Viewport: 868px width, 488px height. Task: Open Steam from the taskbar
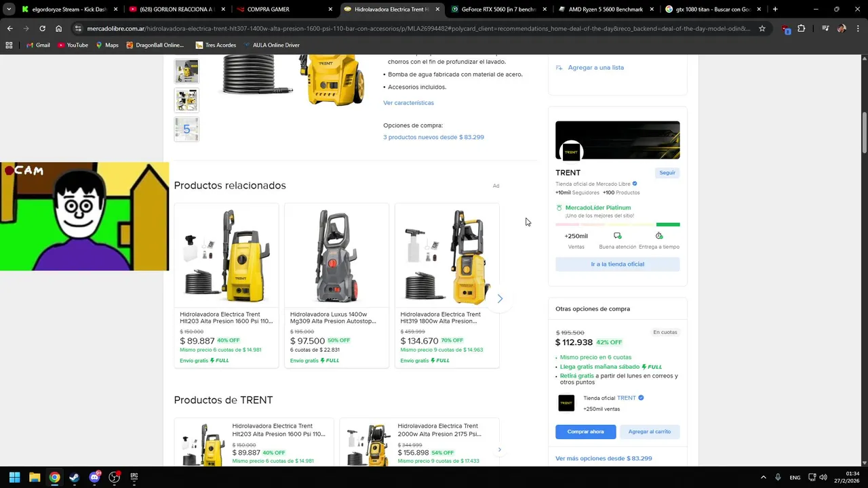point(74,477)
